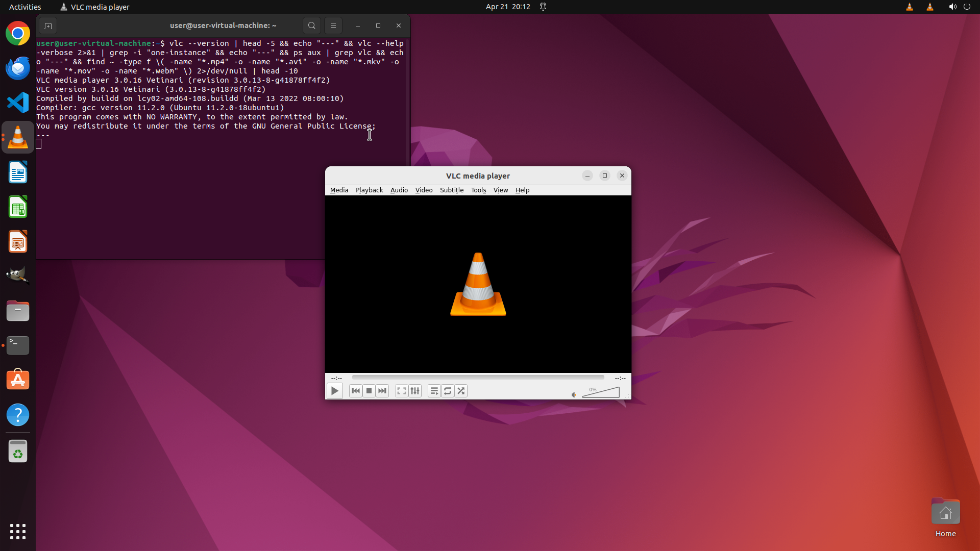980x551 pixels.
Task: Skip to next media in VLC
Action: click(x=382, y=391)
